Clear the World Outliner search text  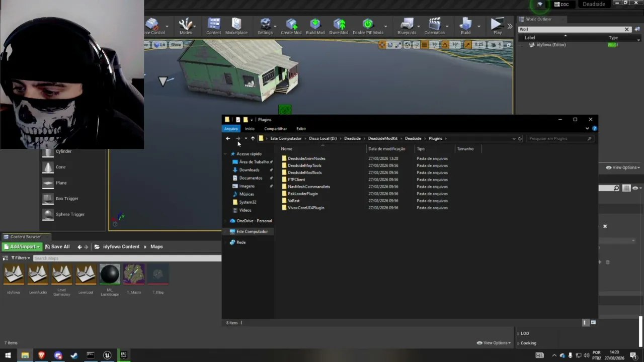coord(627,29)
